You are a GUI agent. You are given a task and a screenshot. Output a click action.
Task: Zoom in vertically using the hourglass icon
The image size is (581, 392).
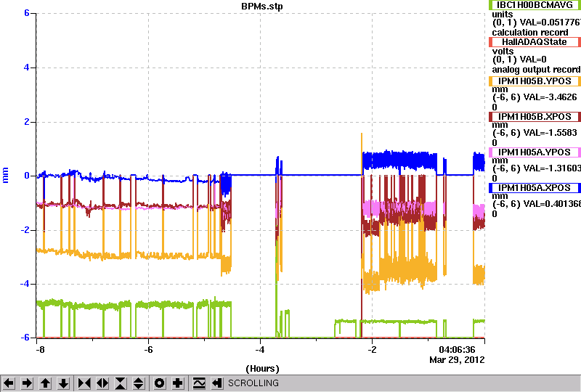(x=121, y=383)
